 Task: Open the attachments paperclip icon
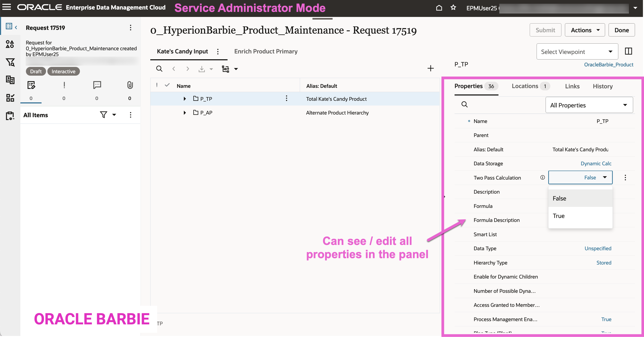[130, 85]
